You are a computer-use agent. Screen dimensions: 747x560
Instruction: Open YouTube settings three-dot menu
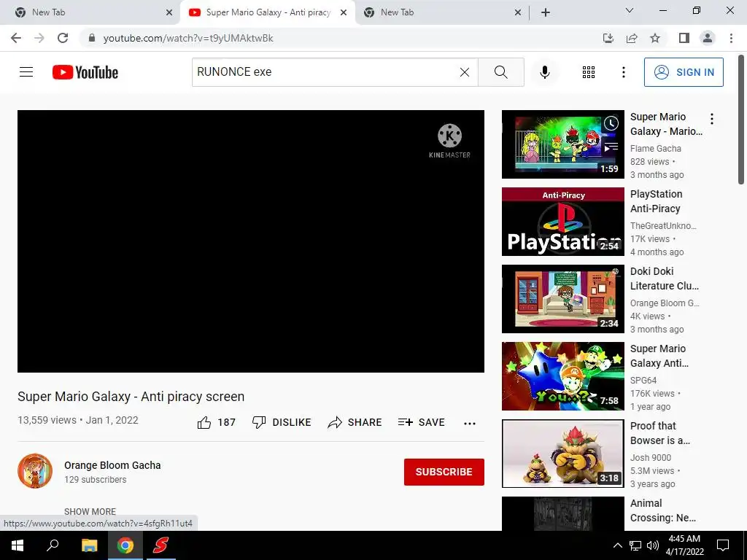[x=623, y=72]
